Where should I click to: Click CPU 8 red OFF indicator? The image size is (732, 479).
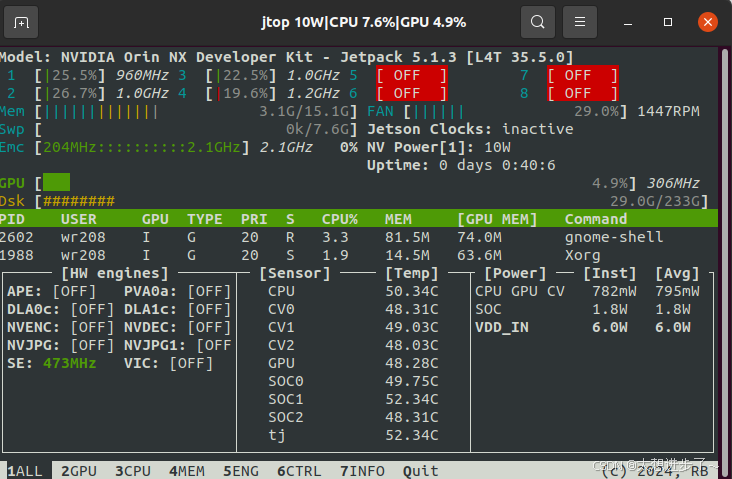583,93
